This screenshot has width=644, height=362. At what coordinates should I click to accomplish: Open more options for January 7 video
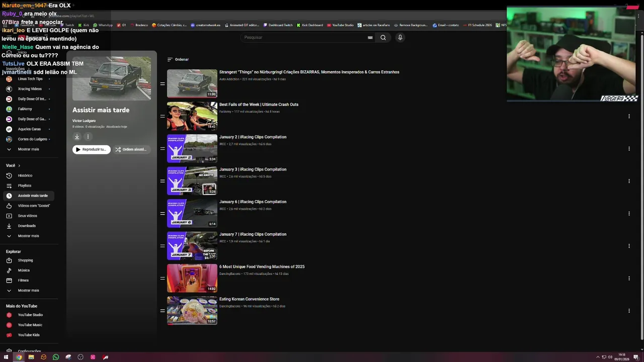[x=629, y=246]
